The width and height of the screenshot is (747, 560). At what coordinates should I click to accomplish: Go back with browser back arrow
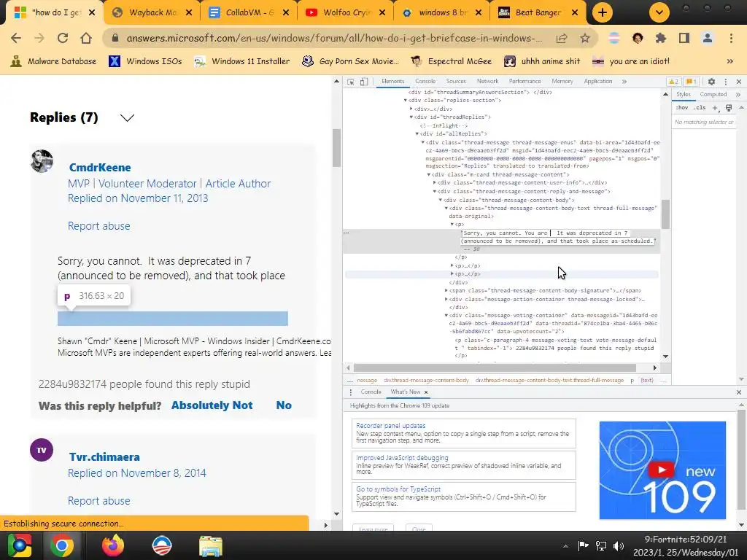(x=16, y=38)
